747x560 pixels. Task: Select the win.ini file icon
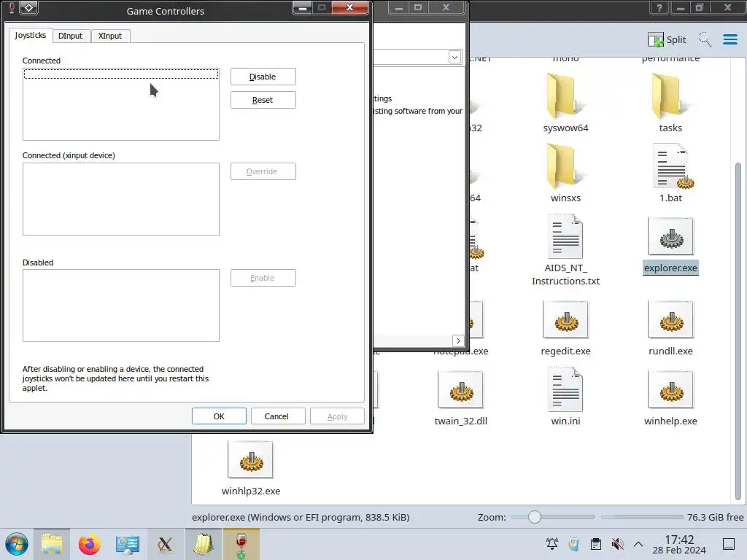coord(565,389)
